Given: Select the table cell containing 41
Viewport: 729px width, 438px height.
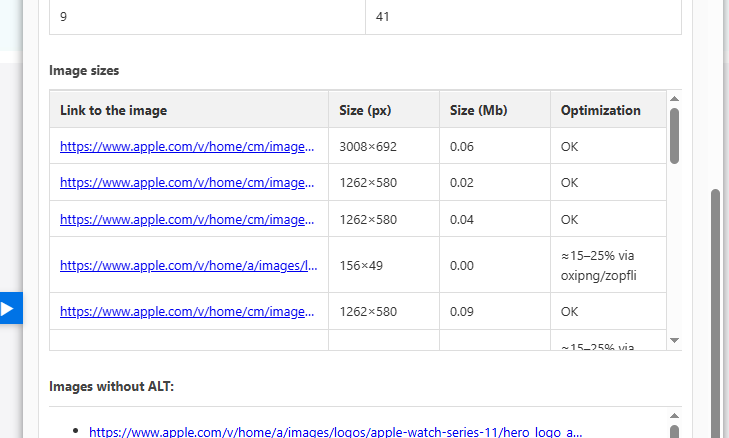Looking at the screenshot, I should (383, 18).
